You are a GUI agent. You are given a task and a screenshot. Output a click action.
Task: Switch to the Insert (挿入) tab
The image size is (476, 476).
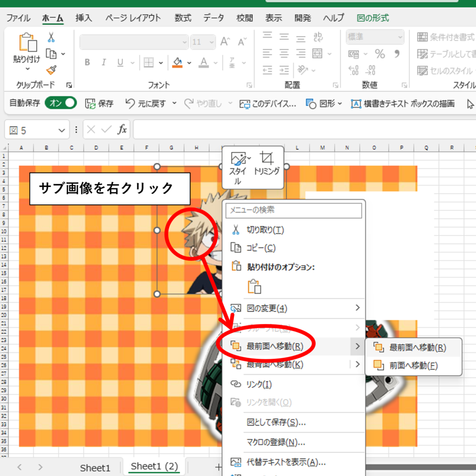pyautogui.click(x=84, y=18)
